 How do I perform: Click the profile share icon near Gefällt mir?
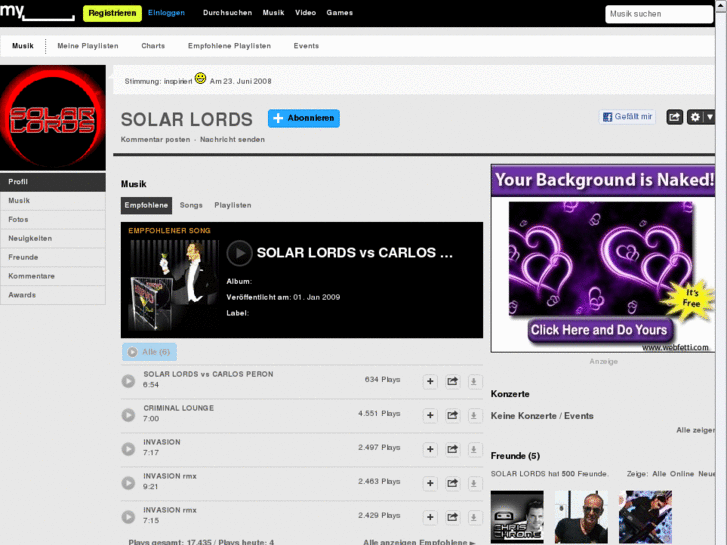click(675, 117)
